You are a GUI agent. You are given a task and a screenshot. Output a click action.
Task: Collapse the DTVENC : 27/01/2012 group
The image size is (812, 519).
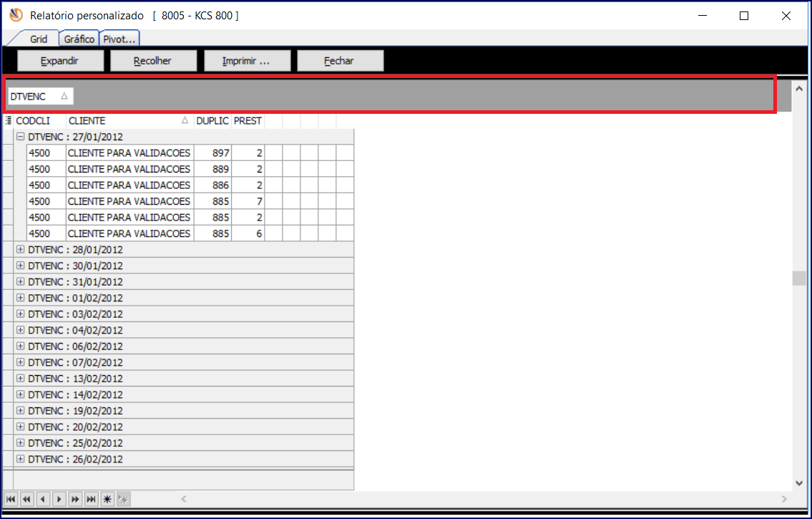20,137
